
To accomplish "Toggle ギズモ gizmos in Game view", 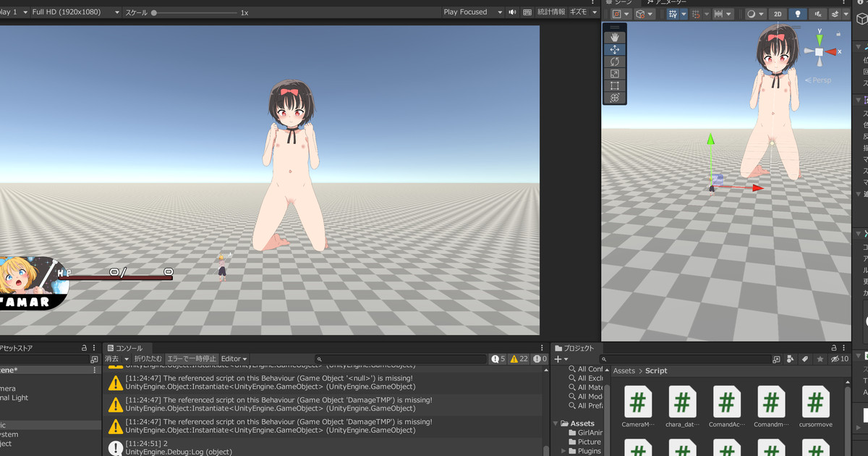I will [x=579, y=12].
